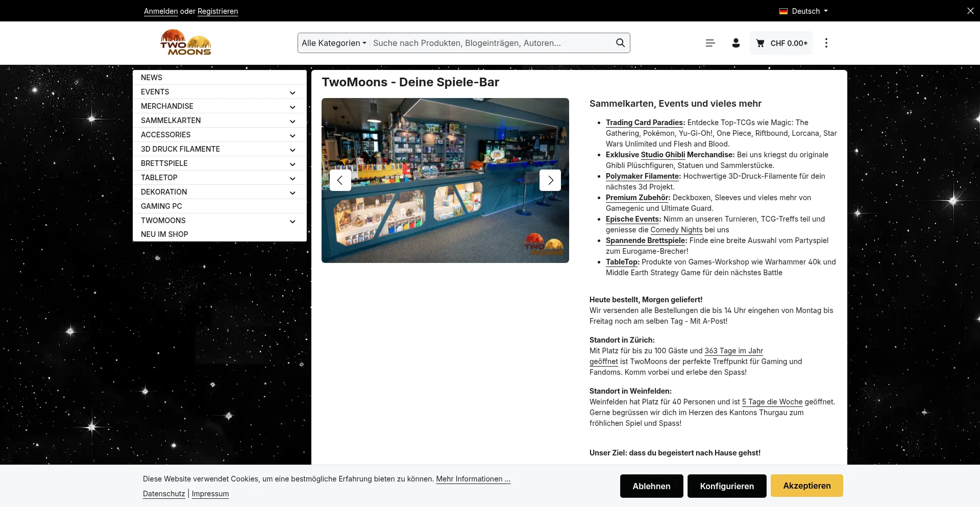Focus the product search field
Screen dimensions: 980x507
coord(490,43)
